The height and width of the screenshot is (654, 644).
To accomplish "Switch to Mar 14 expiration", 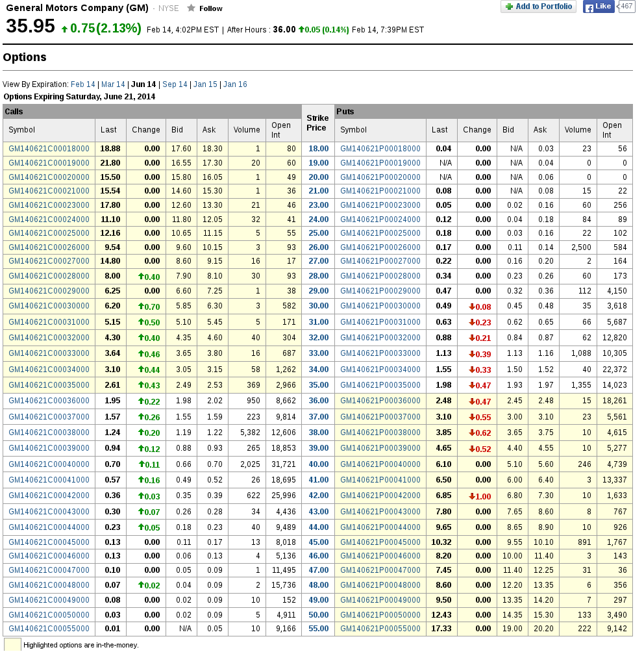I will tap(113, 84).
